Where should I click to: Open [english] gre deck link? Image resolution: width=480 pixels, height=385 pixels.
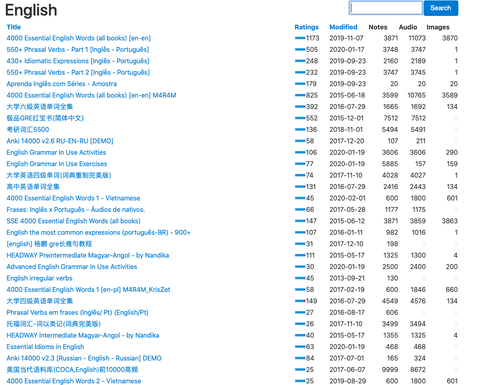coord(49,244)
